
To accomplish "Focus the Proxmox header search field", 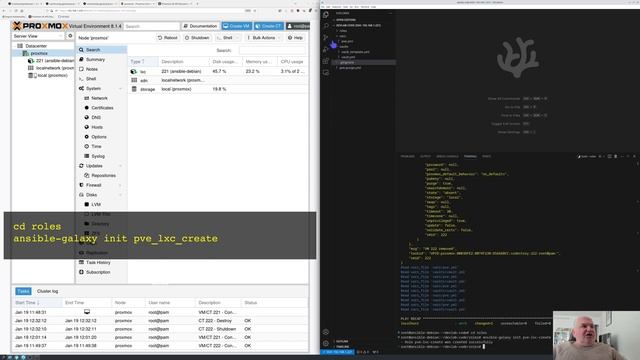I will click(152, 26).
